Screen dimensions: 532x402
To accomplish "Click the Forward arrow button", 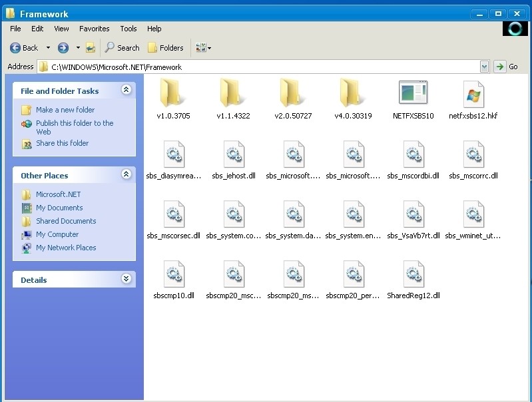I will pos(63,48).
